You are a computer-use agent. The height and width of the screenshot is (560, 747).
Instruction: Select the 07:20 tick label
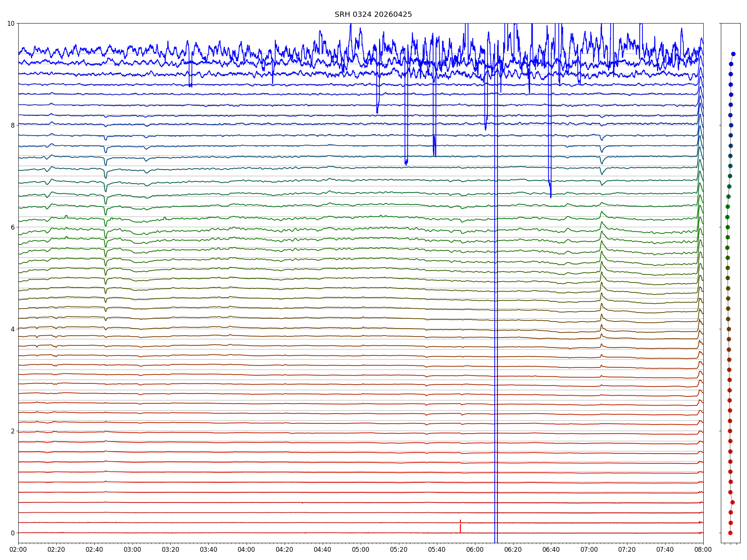[627, 550]
